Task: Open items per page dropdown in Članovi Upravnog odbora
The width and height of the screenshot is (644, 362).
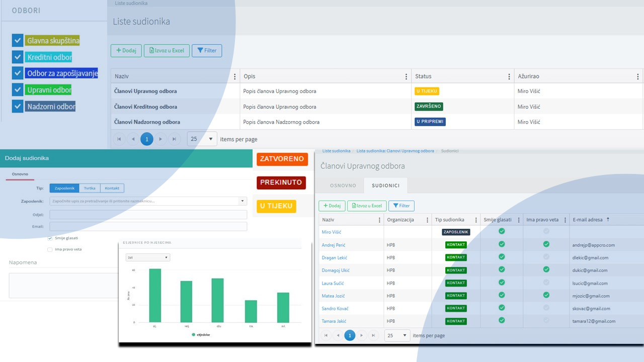Action: (397, 335)
